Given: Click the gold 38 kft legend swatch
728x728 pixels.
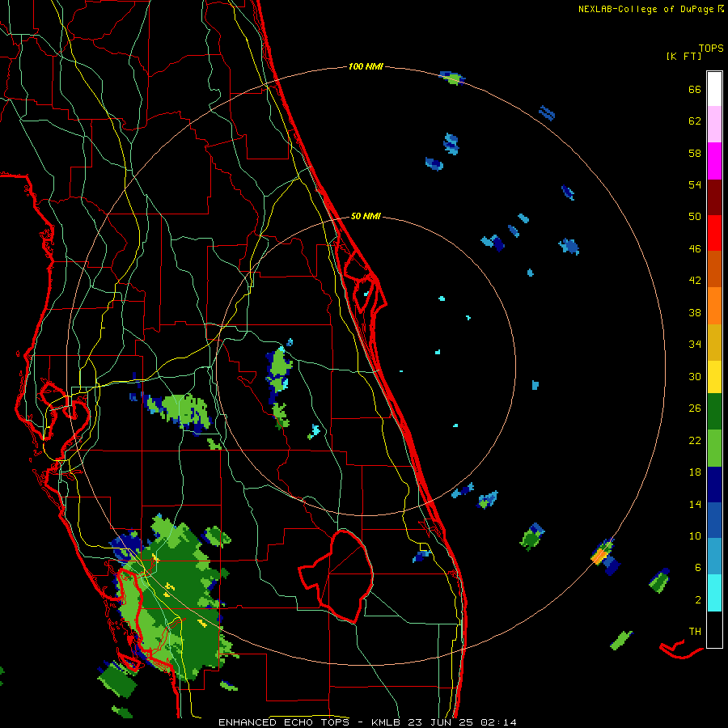Looking at the screenshot, I should [714, 342].
